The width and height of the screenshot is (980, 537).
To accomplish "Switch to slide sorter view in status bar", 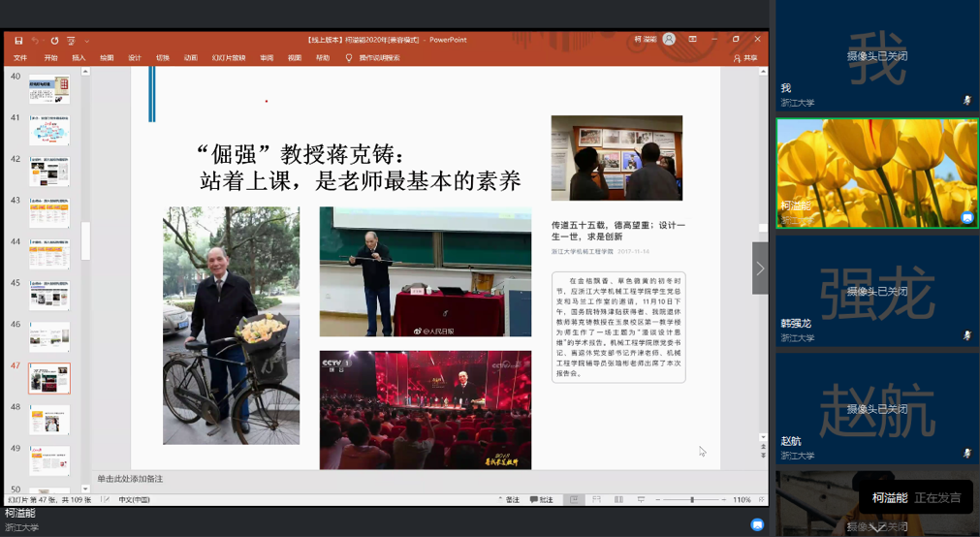I will (596, 499).
